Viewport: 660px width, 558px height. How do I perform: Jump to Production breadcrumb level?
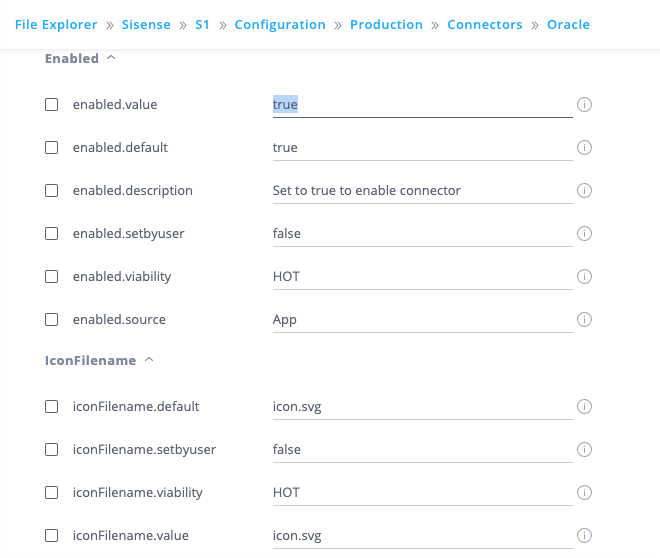click(386, 24)
